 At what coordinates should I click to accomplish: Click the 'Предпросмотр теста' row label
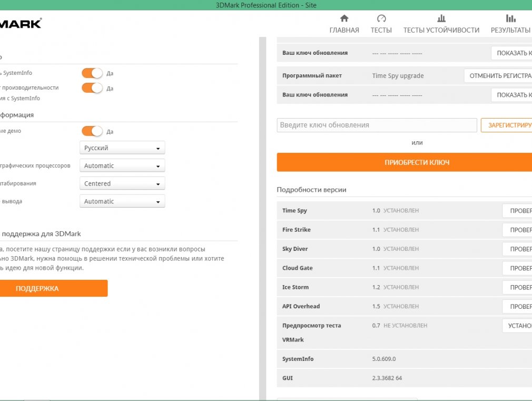tap(311, 325)
